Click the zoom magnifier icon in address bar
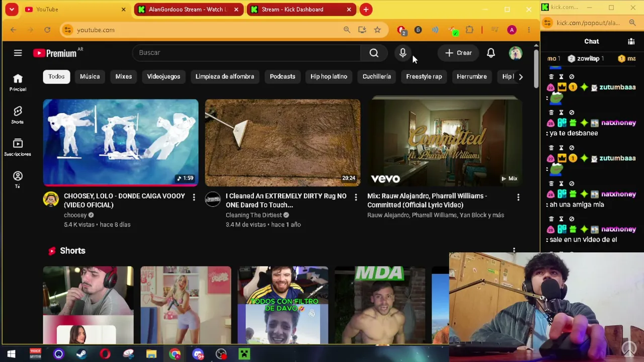The width and height of the screenshot is (644, 362). (347, 30)
